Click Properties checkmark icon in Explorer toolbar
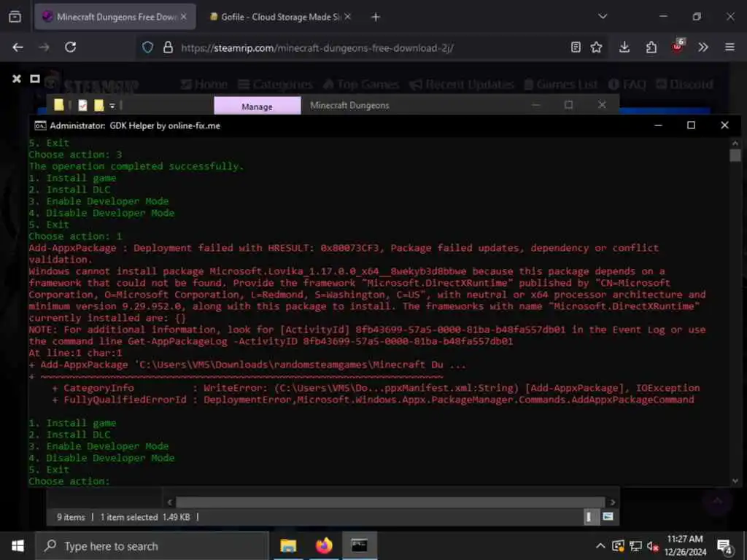Viewport: 747px width, 560px height. (82, 105)
